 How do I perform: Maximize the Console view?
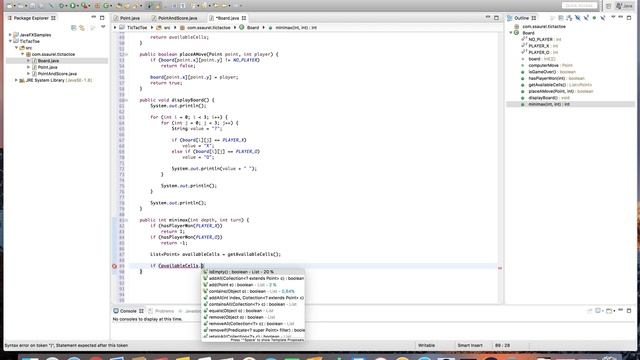[629, 311]
